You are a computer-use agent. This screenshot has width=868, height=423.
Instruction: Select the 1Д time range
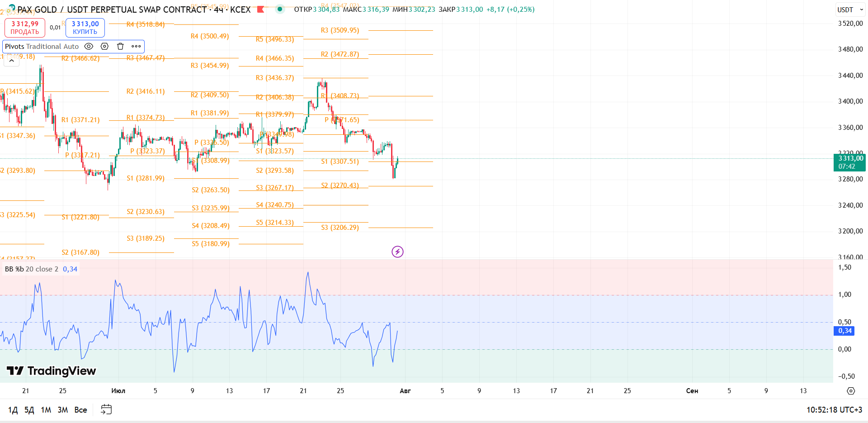point(13,410)
